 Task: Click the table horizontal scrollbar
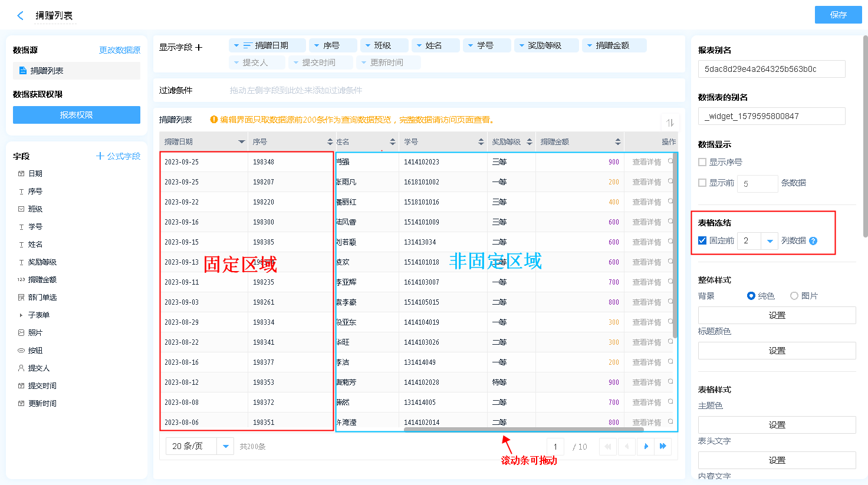tap(507, 430)
